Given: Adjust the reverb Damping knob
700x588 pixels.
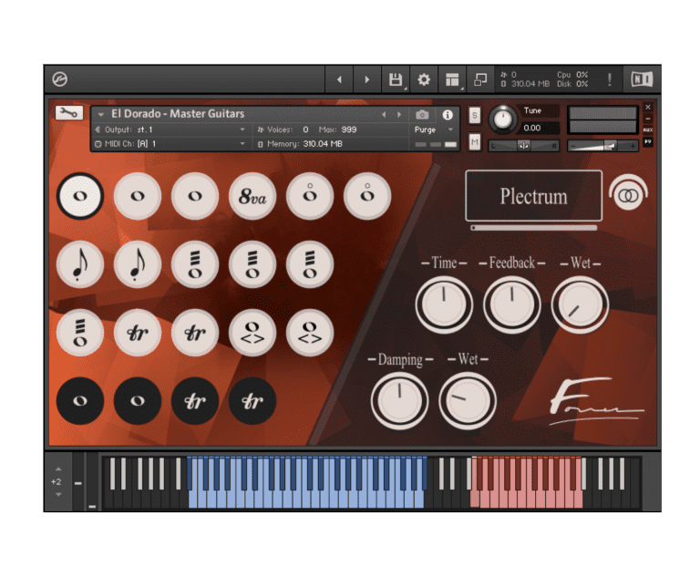Looking at the screenshot, I should pyautogui.click(x=399, y=400).
